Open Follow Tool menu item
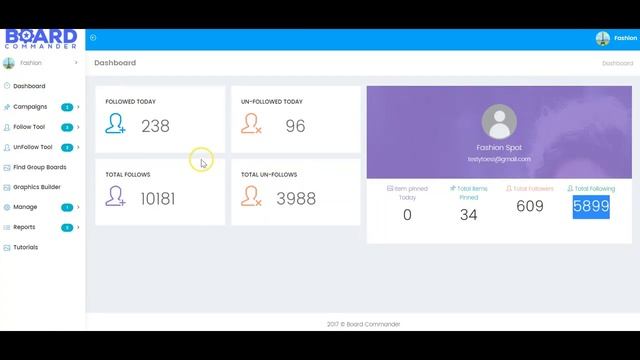This screenshot has width=640, height=360. point(29,127)
